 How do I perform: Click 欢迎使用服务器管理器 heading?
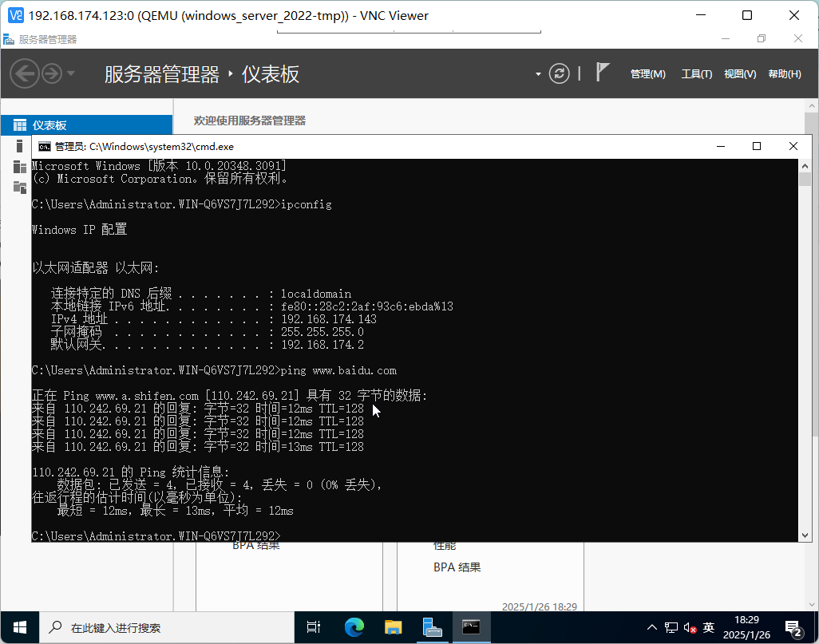(250, 121)
